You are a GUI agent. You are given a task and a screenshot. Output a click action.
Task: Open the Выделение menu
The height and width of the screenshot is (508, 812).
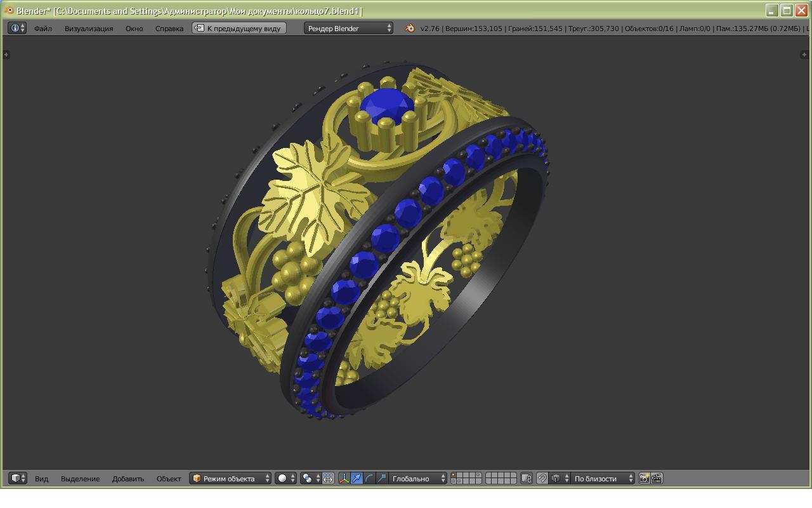click(81, 479)
